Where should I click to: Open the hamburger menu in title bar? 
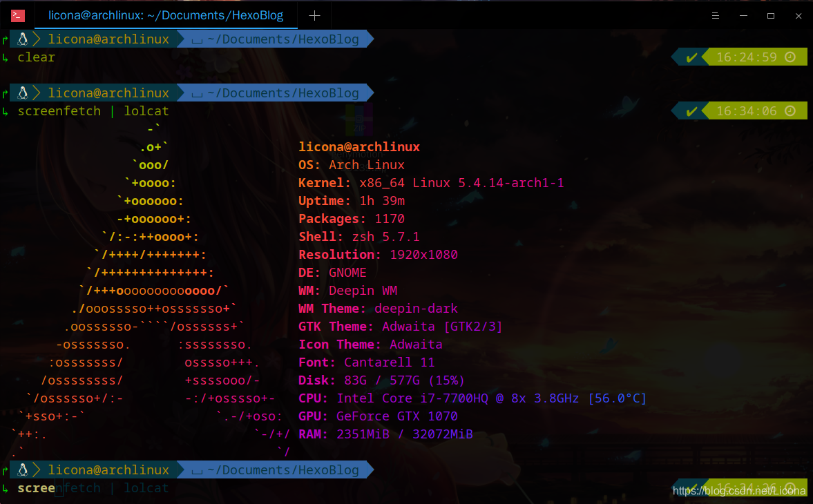[716, 16]
